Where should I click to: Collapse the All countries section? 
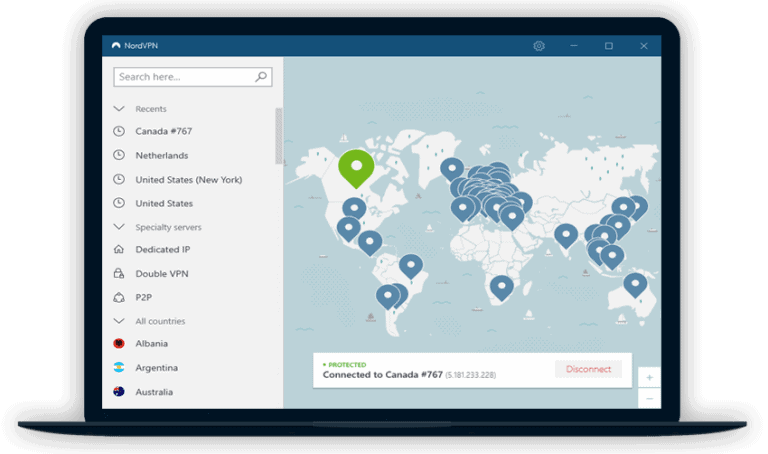pyautogui.click(x=119, y=321)
